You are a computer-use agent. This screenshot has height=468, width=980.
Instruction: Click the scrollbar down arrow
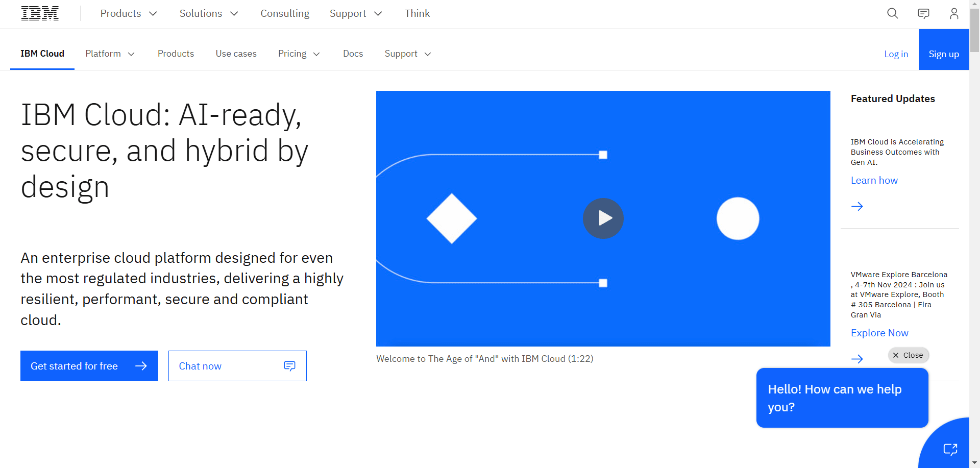974,463
